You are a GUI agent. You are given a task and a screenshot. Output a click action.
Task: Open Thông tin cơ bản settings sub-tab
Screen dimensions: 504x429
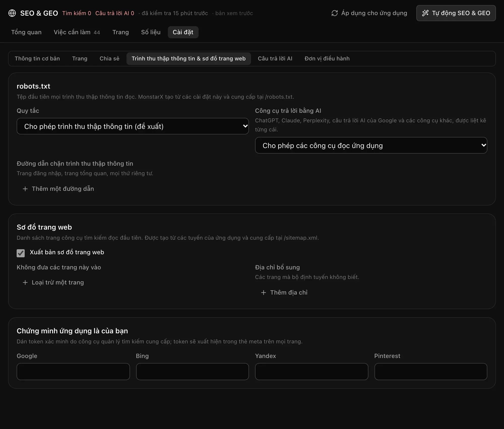tap(37, 59)
